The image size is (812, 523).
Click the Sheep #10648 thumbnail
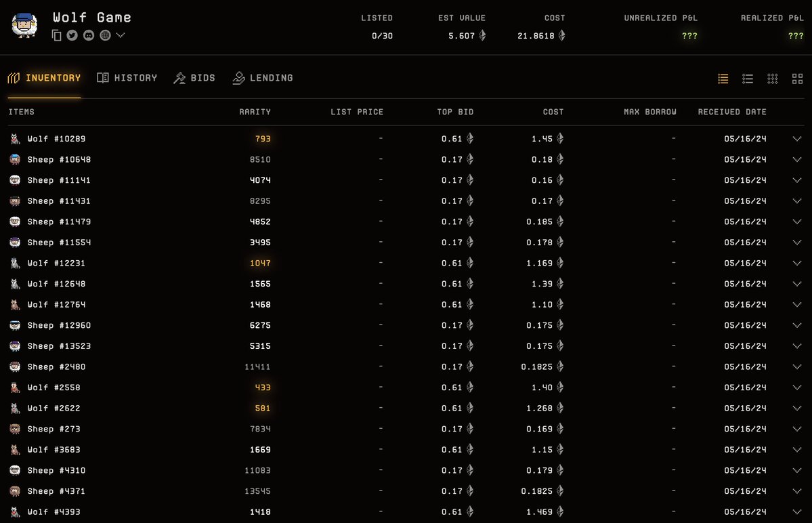click(15, 159)
